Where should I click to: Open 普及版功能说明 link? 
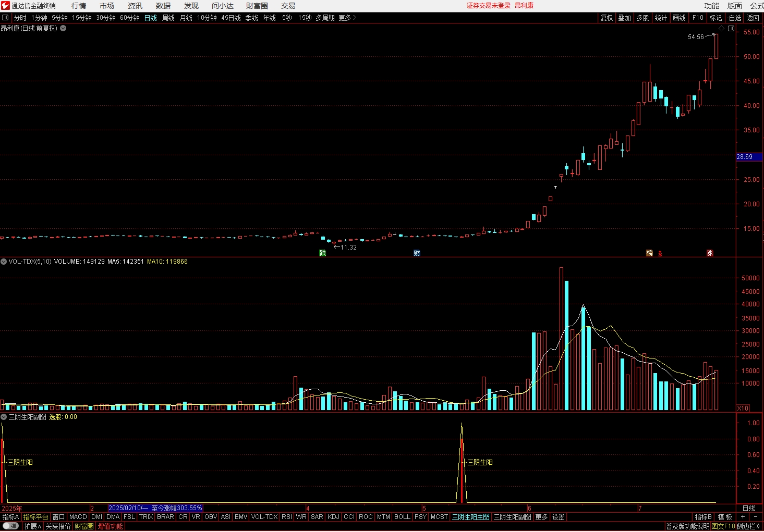click(688, 526)
